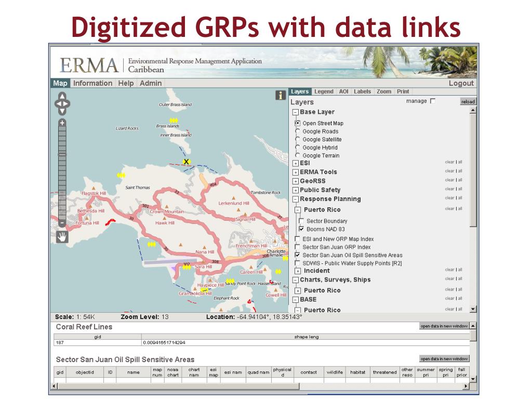532x399 pixels.
Task: Click the Logout link
Action: coord(461,83)
